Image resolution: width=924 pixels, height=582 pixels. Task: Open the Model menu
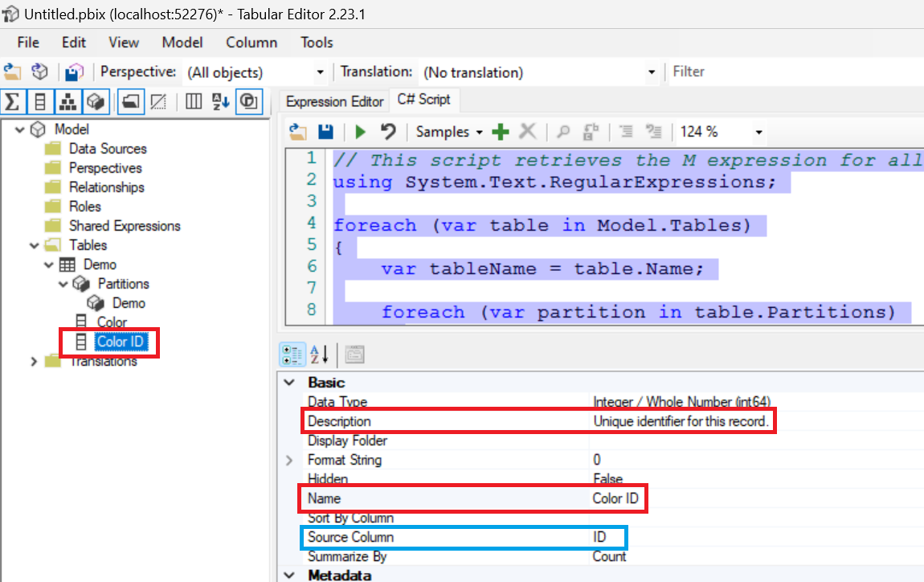click(x=182, y=43)
